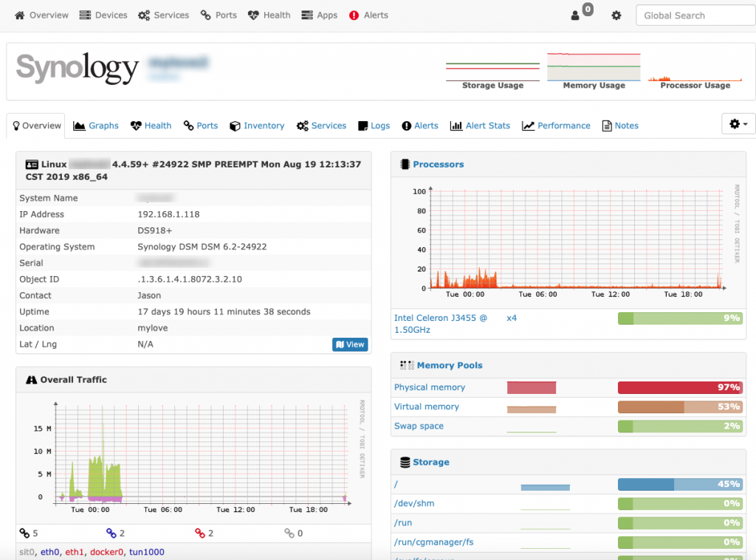Open the Swap space link
Viewport: 756px width, 560px height.
419,426
